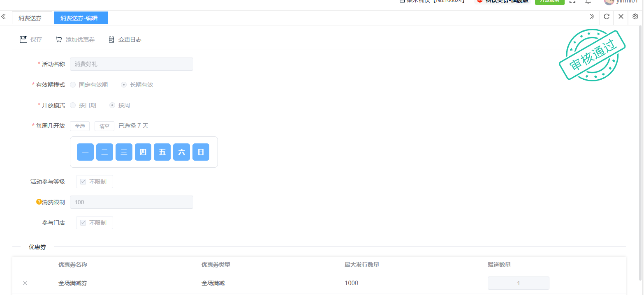
Task: Collapse the left sidebar with double chevron
Action: [x=4, y=17]
